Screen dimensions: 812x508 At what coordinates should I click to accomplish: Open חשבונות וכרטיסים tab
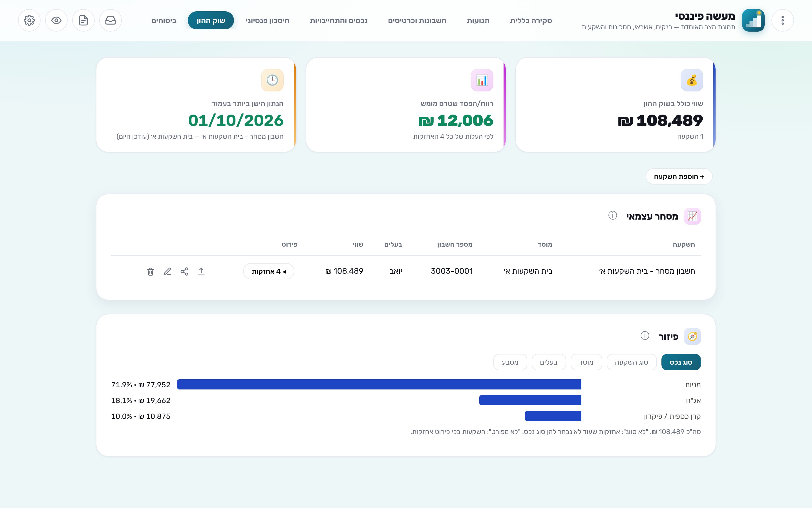417,21
